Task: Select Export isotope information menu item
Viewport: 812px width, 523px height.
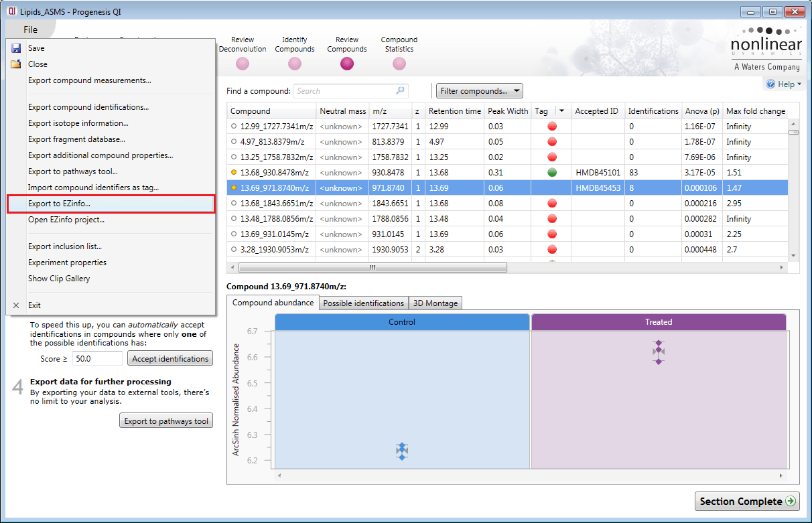Action: coord(78,123)
